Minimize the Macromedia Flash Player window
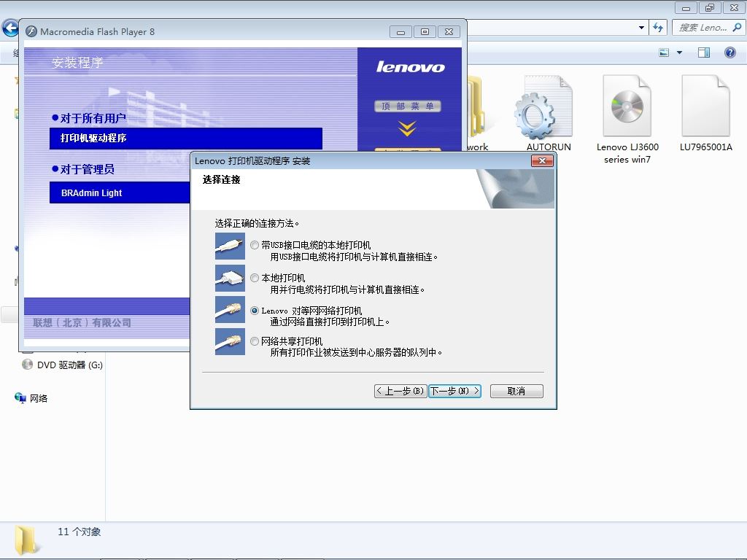Image resolution: width=747 pixels, height=560 pixels. 400,32
